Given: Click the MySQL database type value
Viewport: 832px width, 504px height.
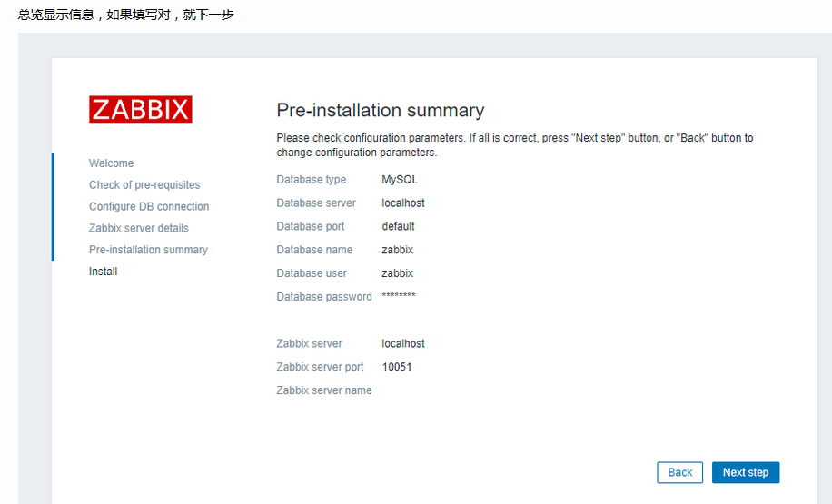Looking at the screenshot, I should [x=400, y=179].
